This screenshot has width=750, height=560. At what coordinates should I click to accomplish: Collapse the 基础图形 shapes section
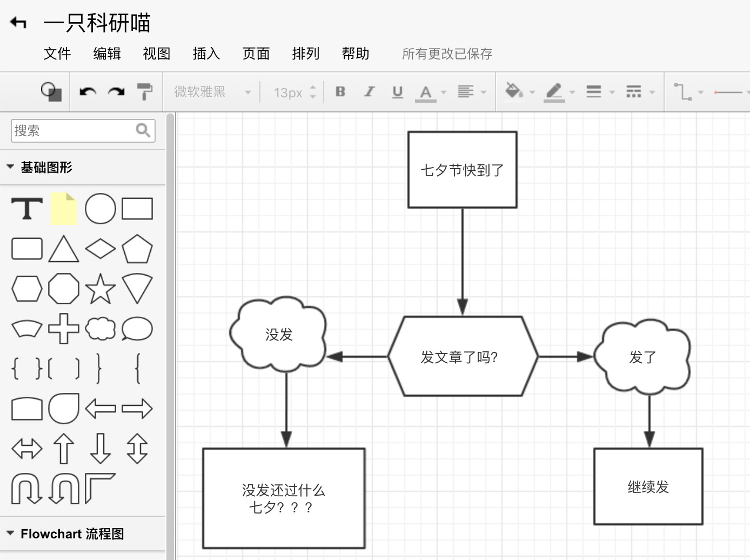10,166
